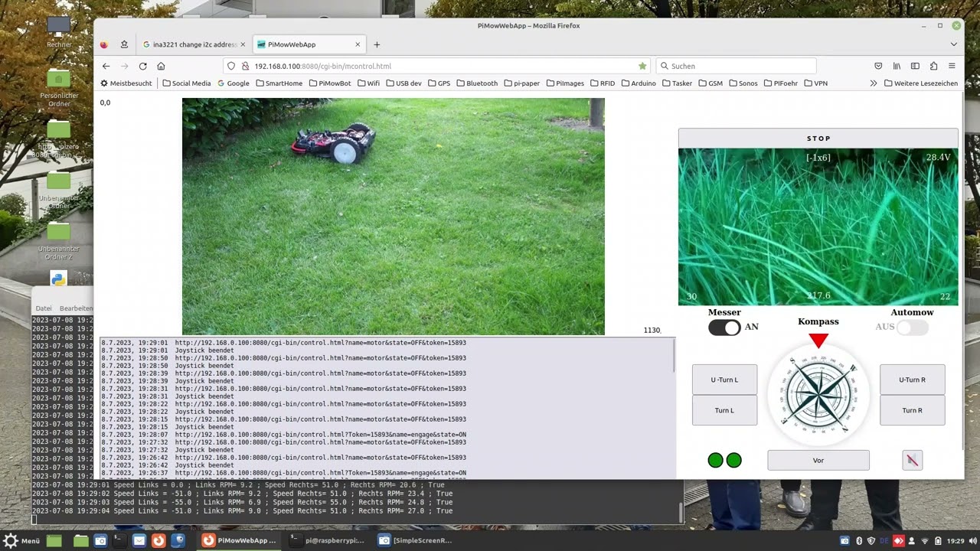Viewport: 980px width, 551px height.
Task: Open the Python file desktop icon
Action: click(59, 279)
